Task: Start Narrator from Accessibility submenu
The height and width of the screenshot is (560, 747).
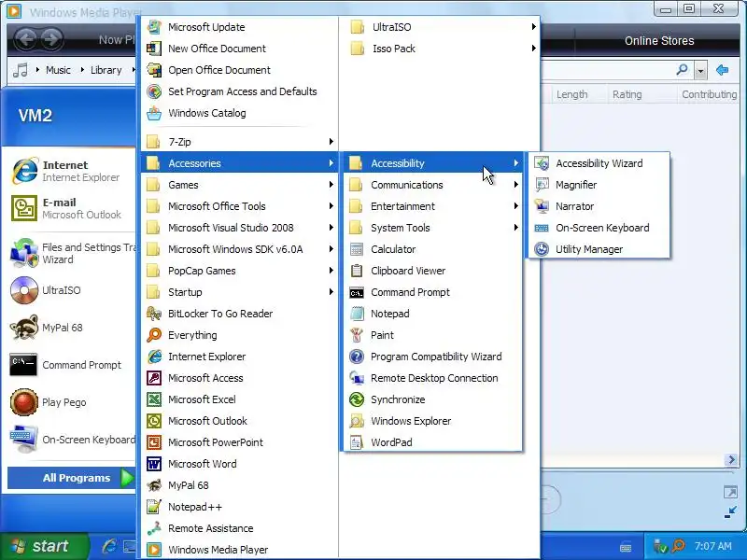Action: click(599, 206)
